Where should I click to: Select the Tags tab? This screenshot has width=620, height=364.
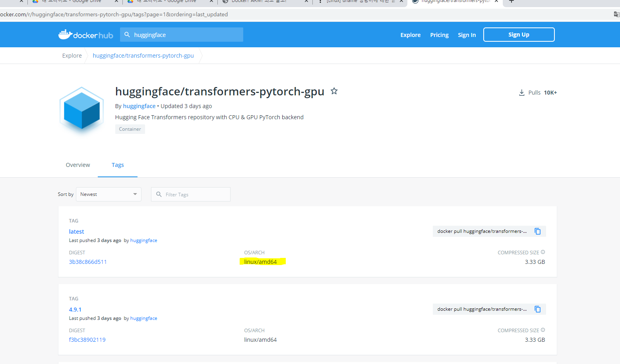click(x=118, y=165)
